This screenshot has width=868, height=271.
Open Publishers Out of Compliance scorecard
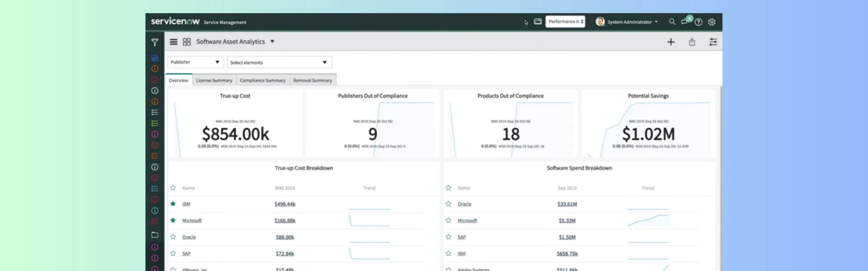(373, 124)
